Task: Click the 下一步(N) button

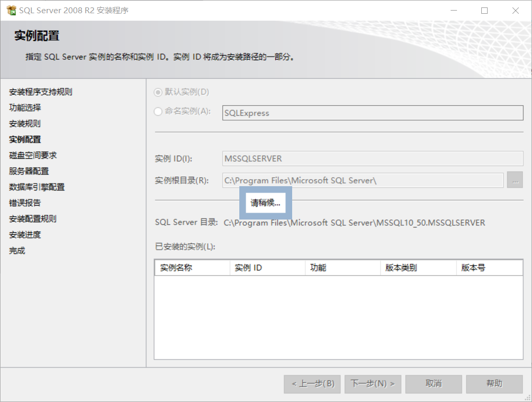Action: [x=372, y=384]
